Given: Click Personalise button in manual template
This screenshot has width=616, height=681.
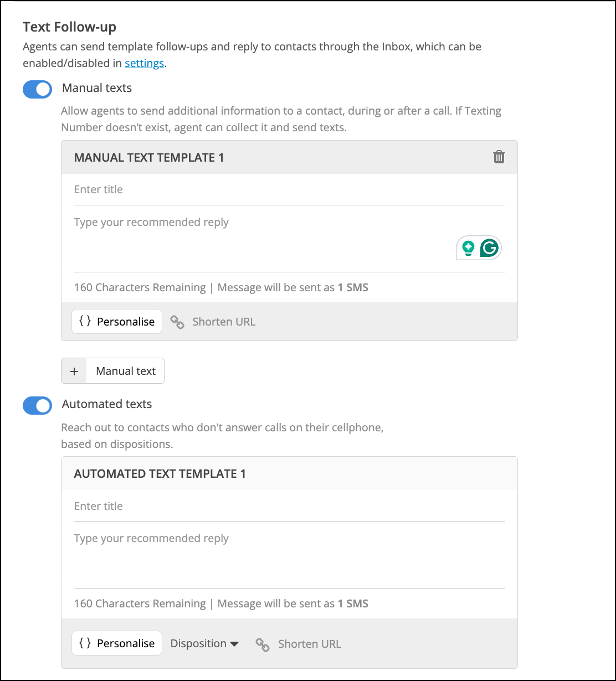Looking at the screenshot, I should click(x=117, y=321).
